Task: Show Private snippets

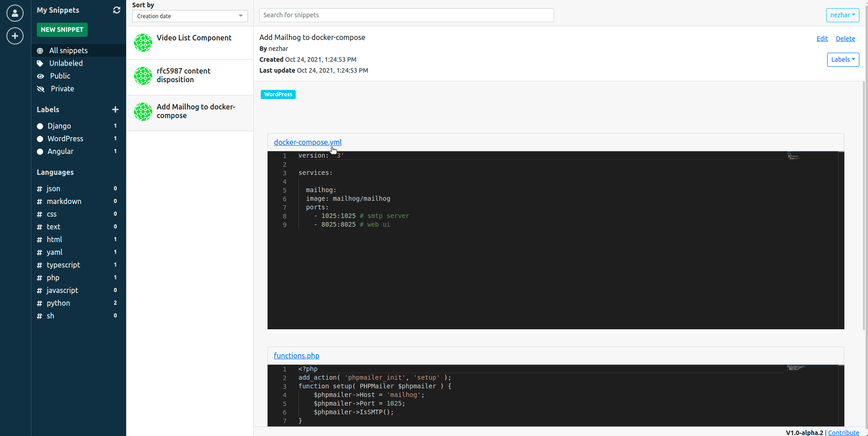Action: coord(62,89)
